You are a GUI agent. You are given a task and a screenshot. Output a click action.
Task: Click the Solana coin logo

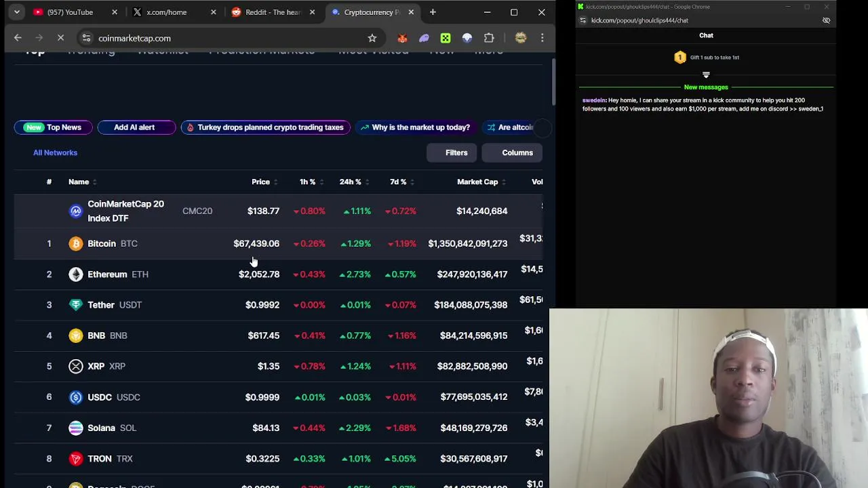[75, 428]
